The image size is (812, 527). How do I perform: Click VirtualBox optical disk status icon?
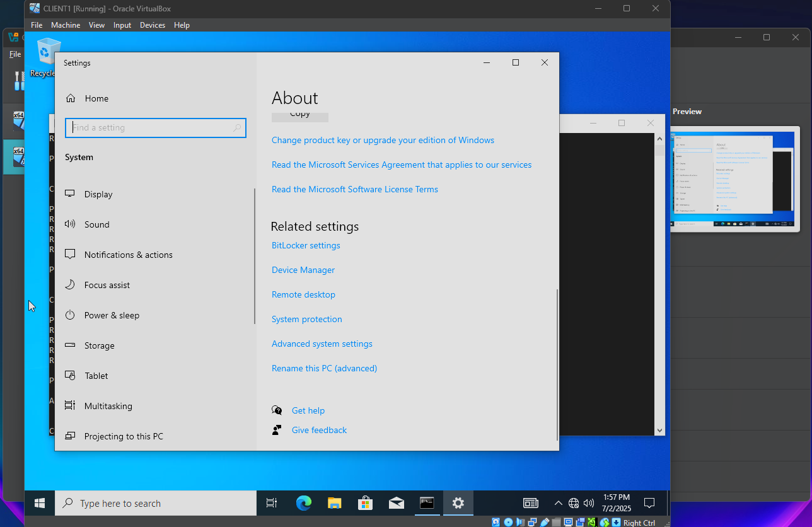[508, 523]
